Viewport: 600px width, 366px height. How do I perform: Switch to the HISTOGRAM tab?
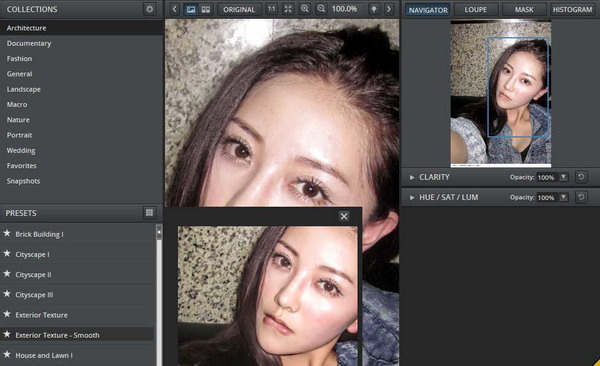coord(572,10)
